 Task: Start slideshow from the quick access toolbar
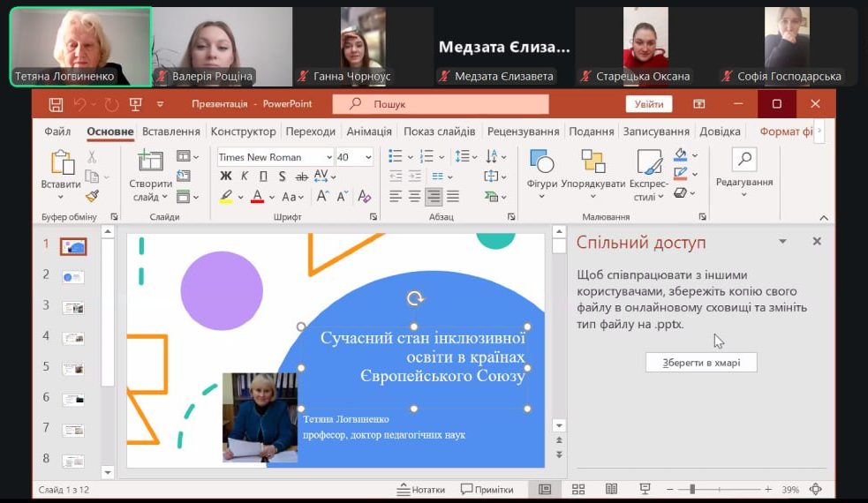[x=135, y=104]
